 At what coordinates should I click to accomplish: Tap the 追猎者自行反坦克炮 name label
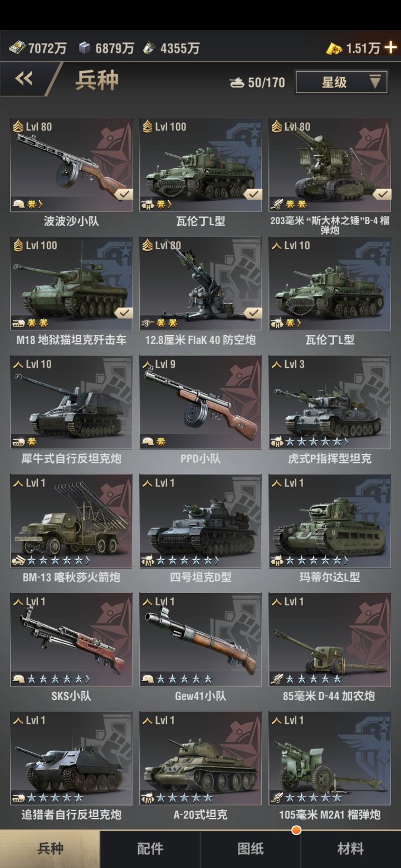[71, 815]
